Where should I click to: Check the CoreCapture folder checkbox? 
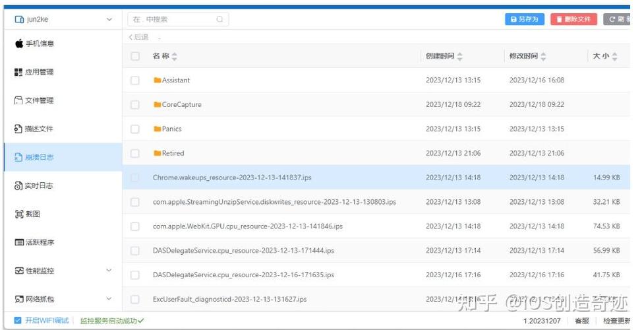(135, 104)
